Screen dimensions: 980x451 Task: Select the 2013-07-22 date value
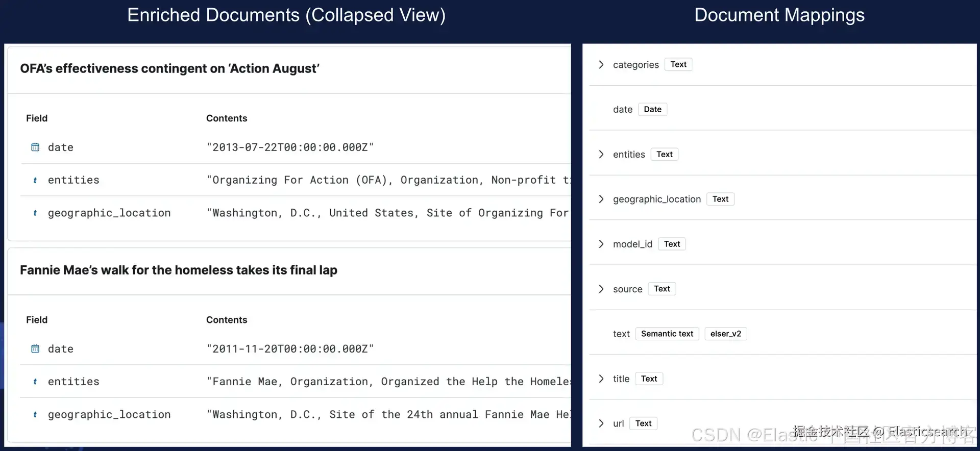290,147
